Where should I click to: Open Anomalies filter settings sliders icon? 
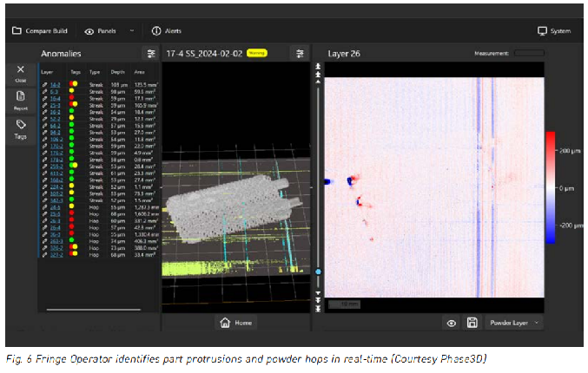coord(151,54)
